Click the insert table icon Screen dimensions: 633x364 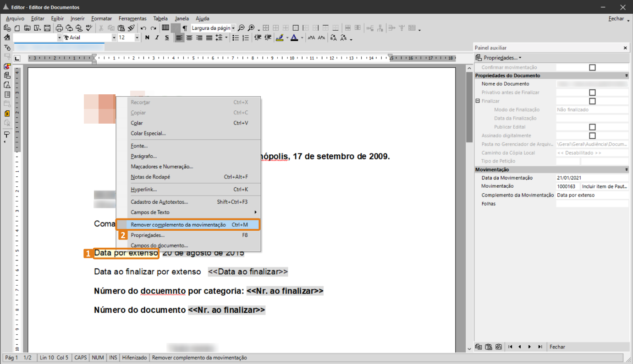[x=165, y=27]
